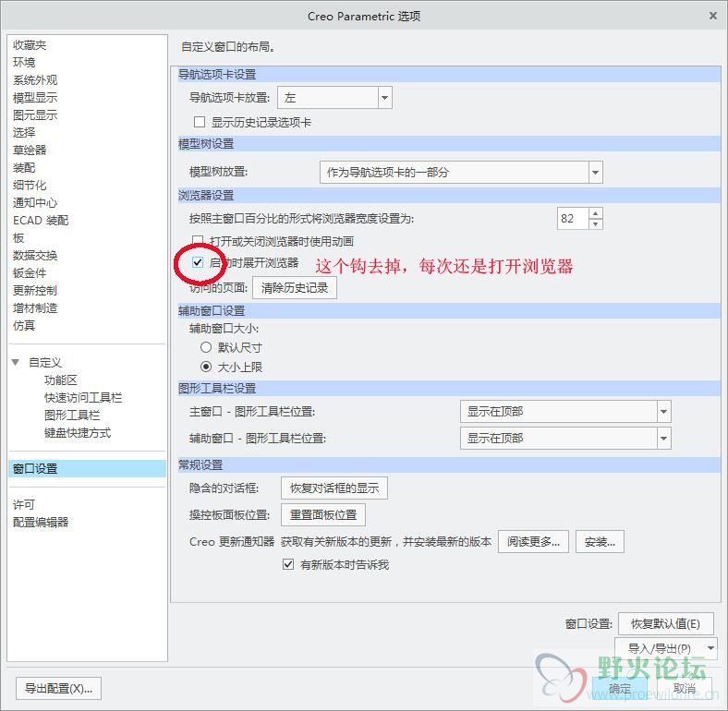Open the 许可 page
The image size is (728, 711).
click(x=24, y=504)
